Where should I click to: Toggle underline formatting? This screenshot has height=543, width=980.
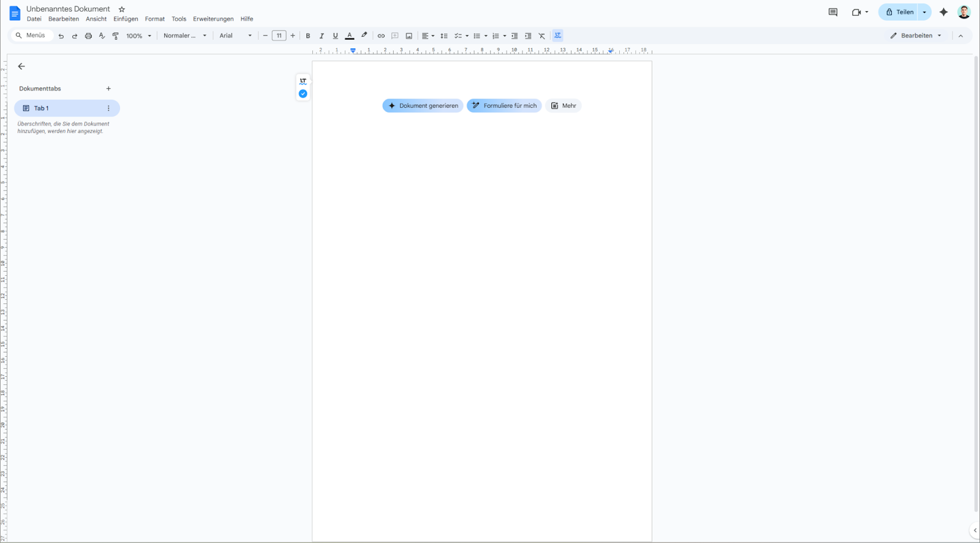pos(335,36)
